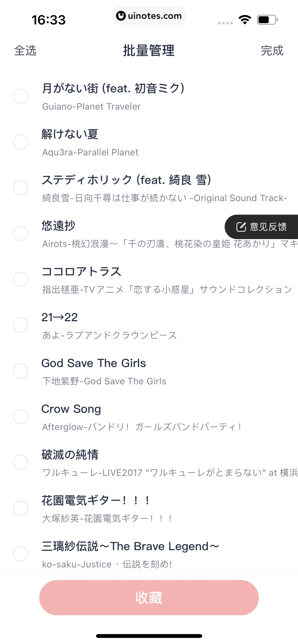Tap the uinotes.com site logo icon
The width and height of the screenshot is (298, 644).
121,16
